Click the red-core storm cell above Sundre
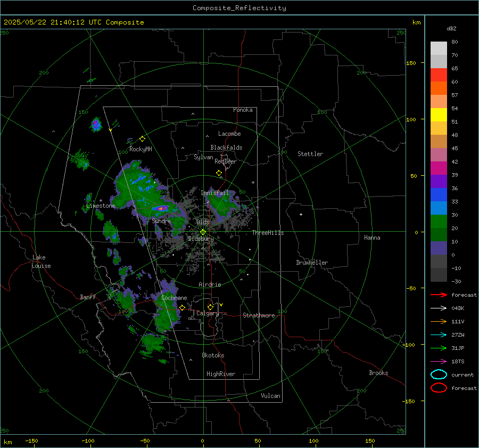Image resolution: width=479 pixels, height=448 pixels. [160, 208]
